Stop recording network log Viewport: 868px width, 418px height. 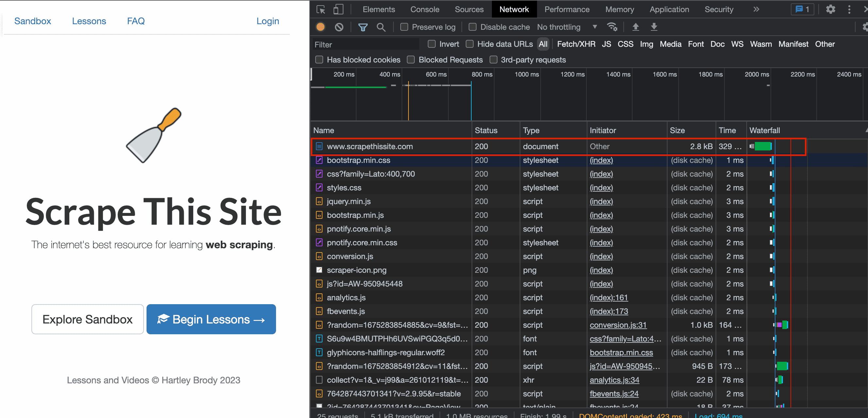click(321, 27)
